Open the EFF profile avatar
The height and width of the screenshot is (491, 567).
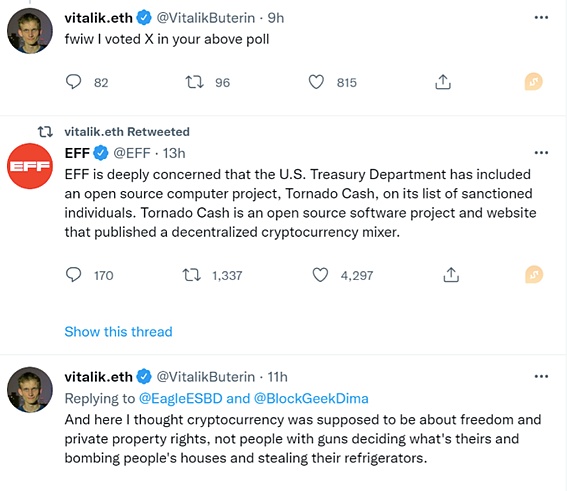(x=30, y=166)
